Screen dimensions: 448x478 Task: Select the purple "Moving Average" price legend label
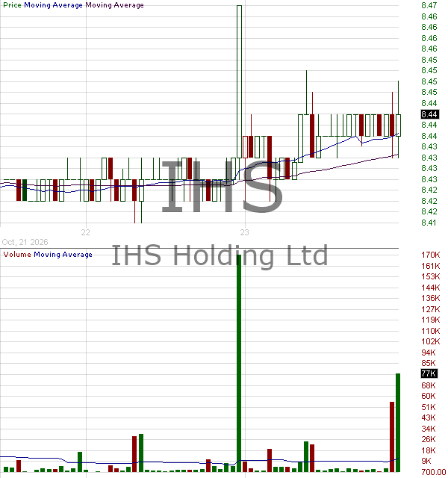114,5
